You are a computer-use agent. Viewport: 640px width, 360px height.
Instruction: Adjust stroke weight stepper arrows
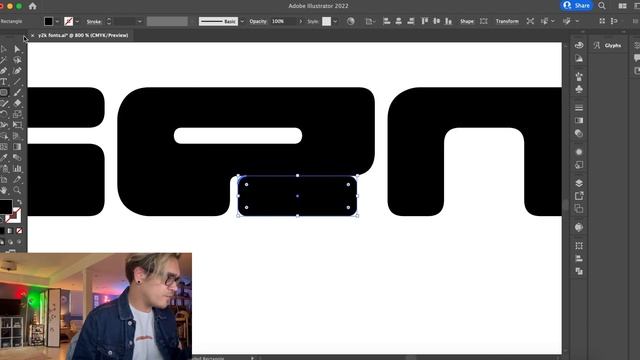tap(109, 21)
